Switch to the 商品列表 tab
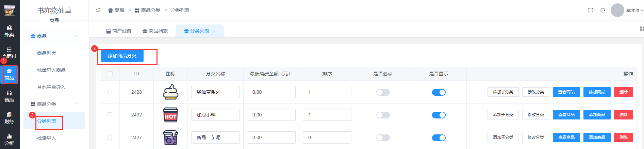Screen dimensions: 644x149 pos(155,31)
